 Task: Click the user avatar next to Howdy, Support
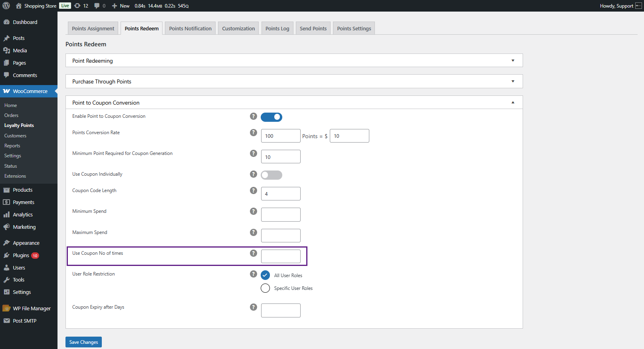click(x=638, y=6)
